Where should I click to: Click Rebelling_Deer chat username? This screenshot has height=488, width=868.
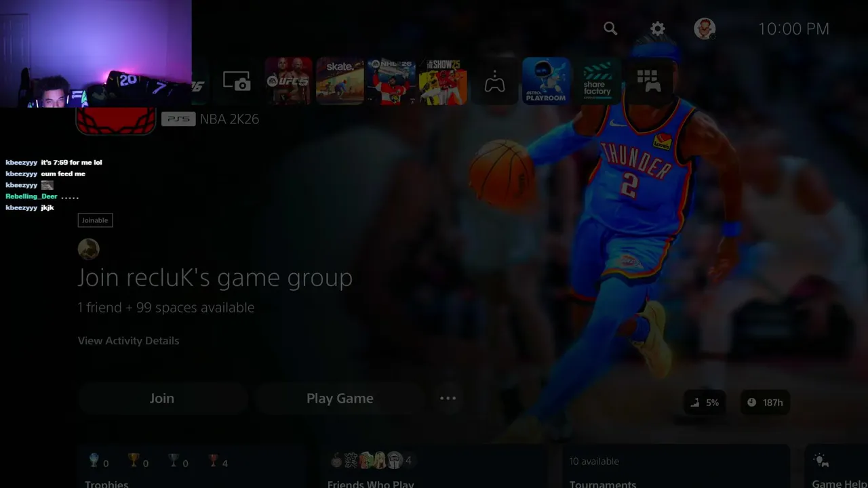point(31,197)
